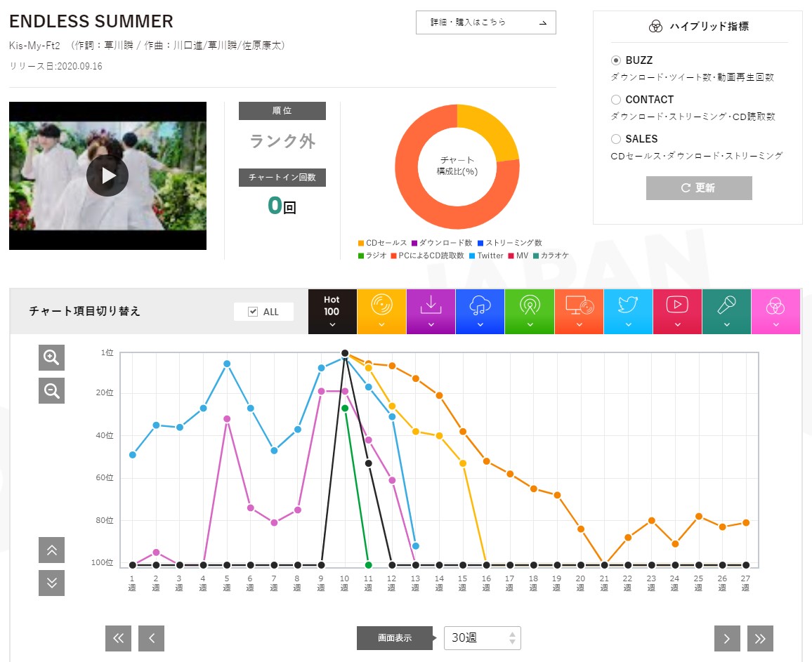
Task: Zoom in on the chart
Action: click(51, 357)
